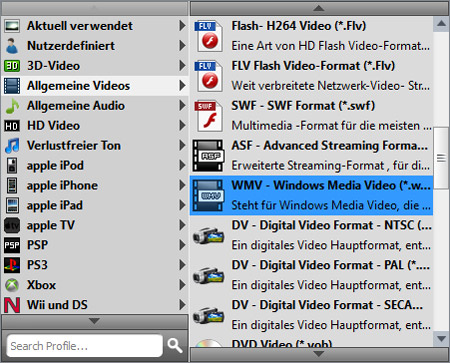The image size is (450, 363).
Task: Click the PS3 PlayStation logo icon
Action: (x=12, y=265)
